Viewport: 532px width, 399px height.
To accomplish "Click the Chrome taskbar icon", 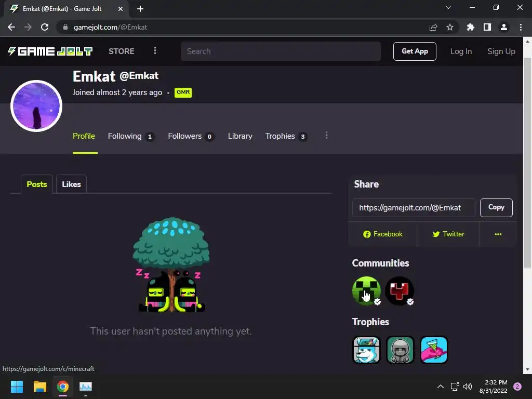I will point(63,387).
